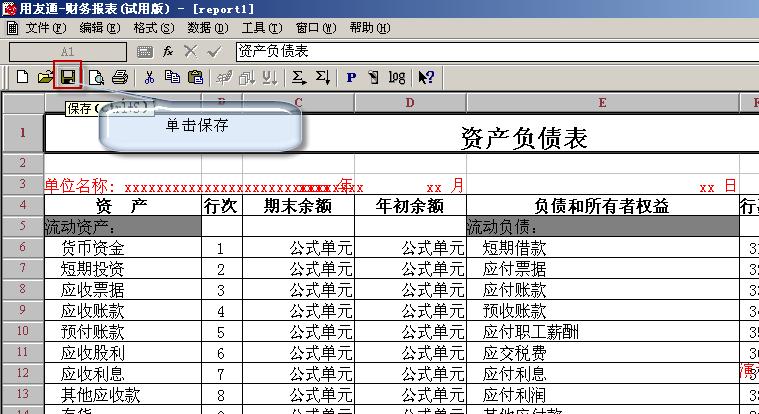Click the 资 产 header cell
759x414 pixels.
click(122, 206)
